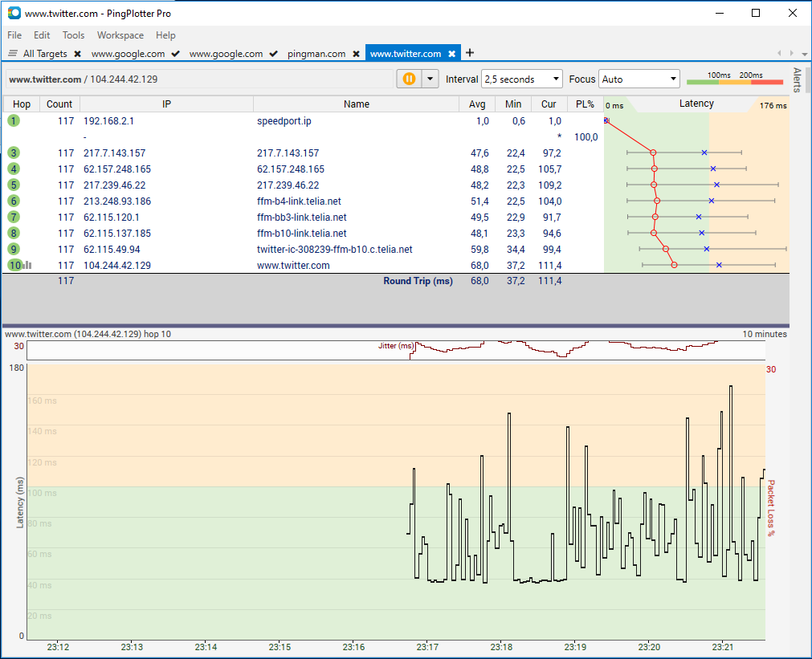Select the ffm-b4-link.telia.net name cell
Viewport: 812px width, 659px height.
click(299, 201)
